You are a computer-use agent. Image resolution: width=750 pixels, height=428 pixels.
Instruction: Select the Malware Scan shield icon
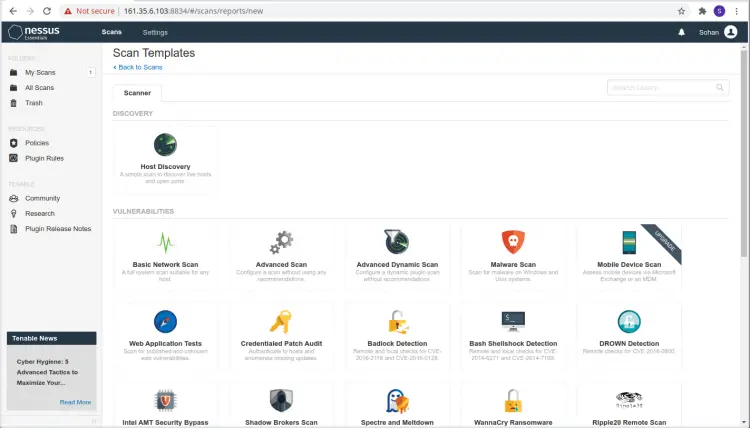(x=512, y=241)
